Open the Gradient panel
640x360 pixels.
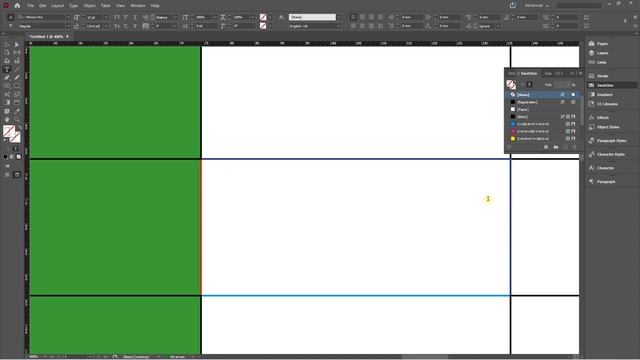tap(604, 95)
